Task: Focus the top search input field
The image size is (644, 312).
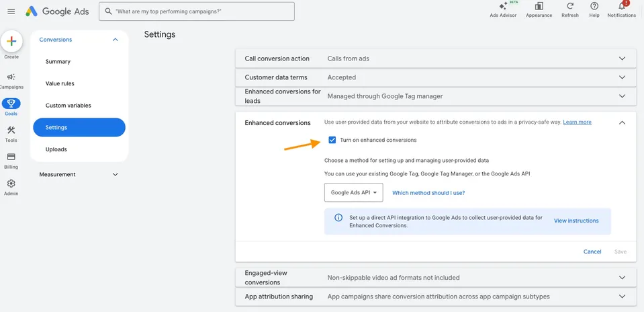Action: pos(197,11)
